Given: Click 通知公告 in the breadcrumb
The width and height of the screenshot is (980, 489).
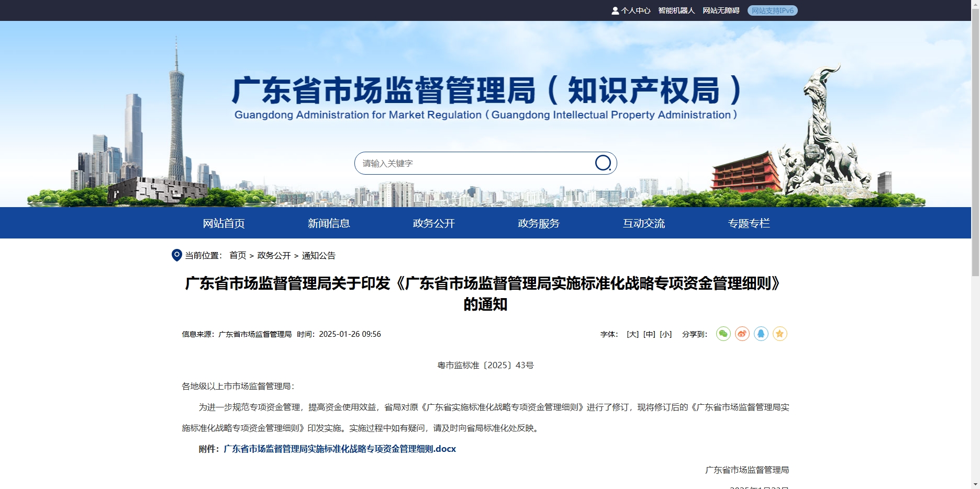Looking at the screenshot, I should point(318,255).
